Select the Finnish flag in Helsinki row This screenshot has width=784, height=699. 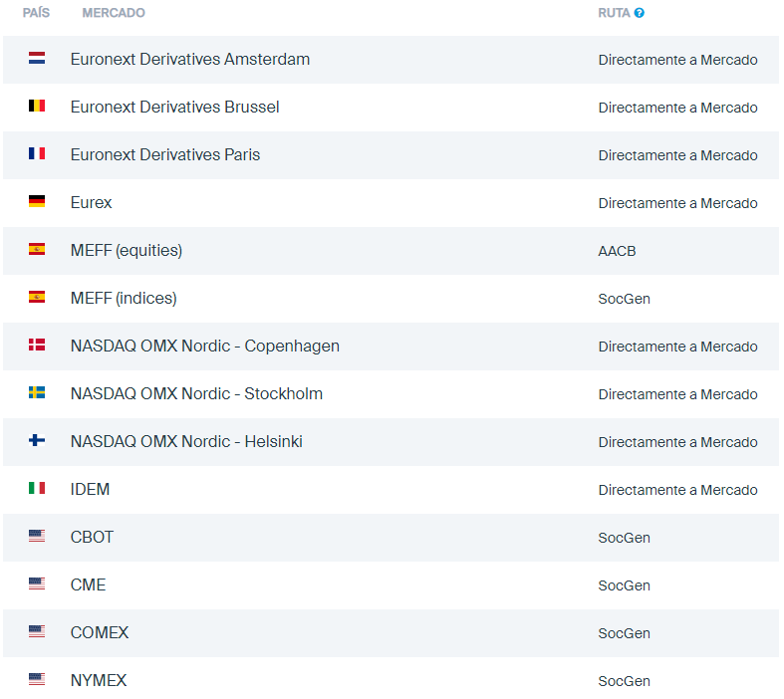pyautogui.click(x=37, y=441)
